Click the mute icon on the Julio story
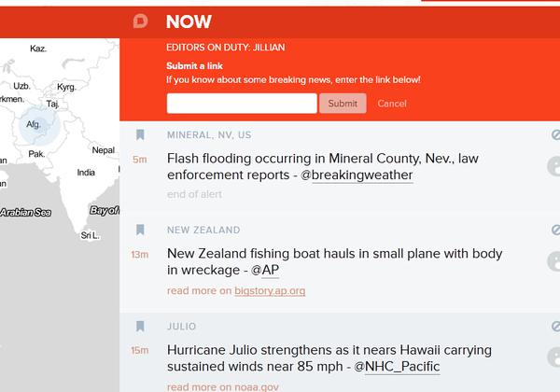The image size is (560, 392). coord(555,327)
